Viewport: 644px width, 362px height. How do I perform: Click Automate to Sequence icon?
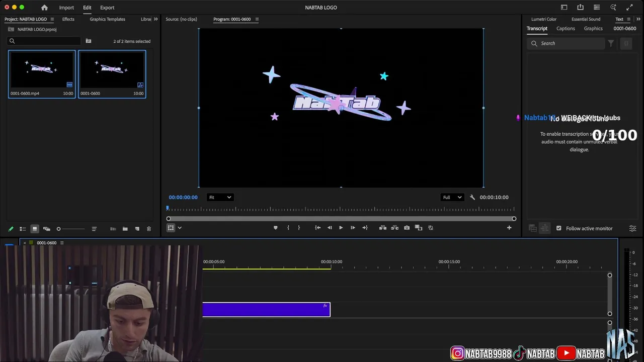113,229
